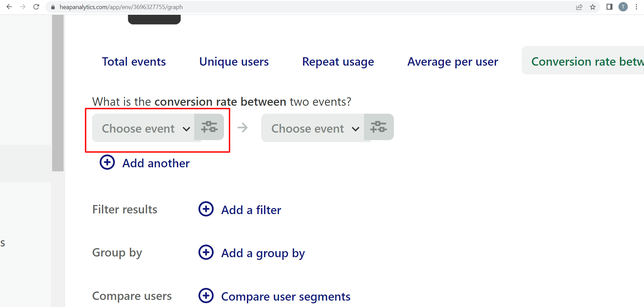Click the gray vertical scrollbar thumb

(58, 93)
